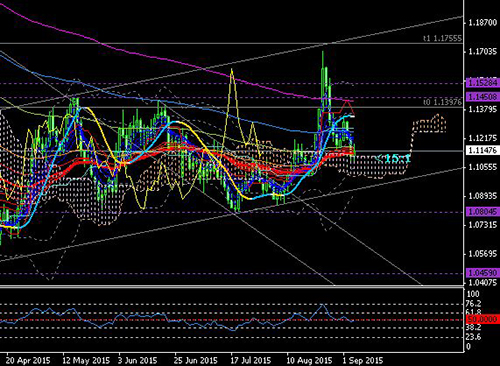The height and width of the screenshot is (366, 500).
Task: Click the t0 1.13976 line label
Action: [442, 102]
